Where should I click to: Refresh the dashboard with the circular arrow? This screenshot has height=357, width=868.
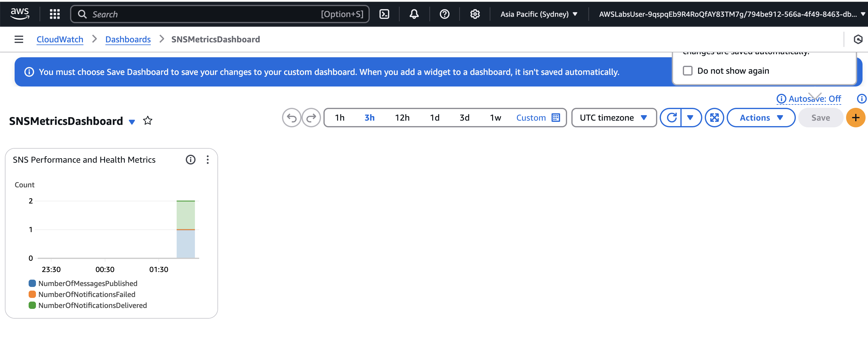671,118
